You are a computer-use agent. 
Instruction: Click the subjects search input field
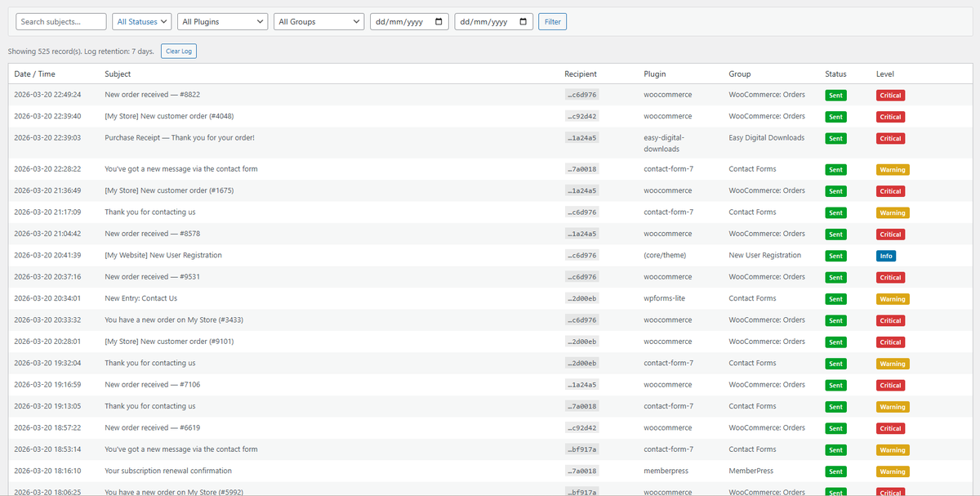60,21
